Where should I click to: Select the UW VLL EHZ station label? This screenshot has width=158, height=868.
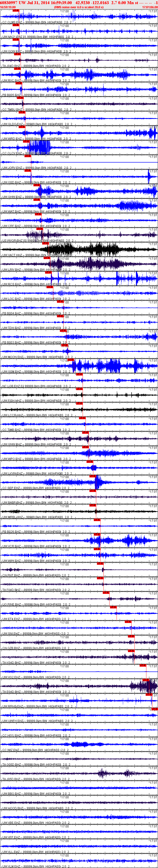click(x=36, y=852)
